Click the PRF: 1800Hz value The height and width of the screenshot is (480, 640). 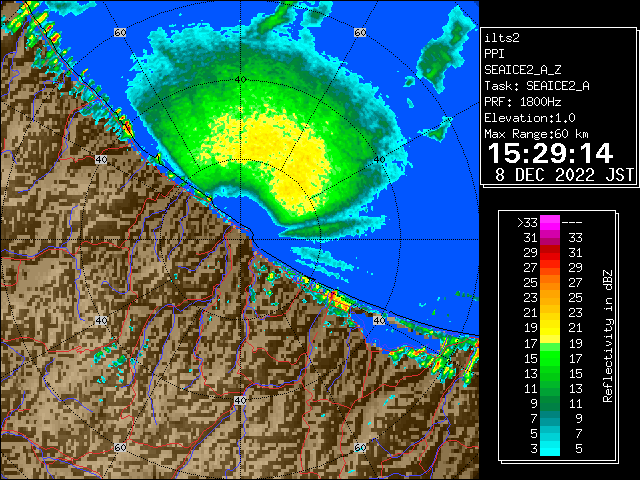tap(522, 102)
